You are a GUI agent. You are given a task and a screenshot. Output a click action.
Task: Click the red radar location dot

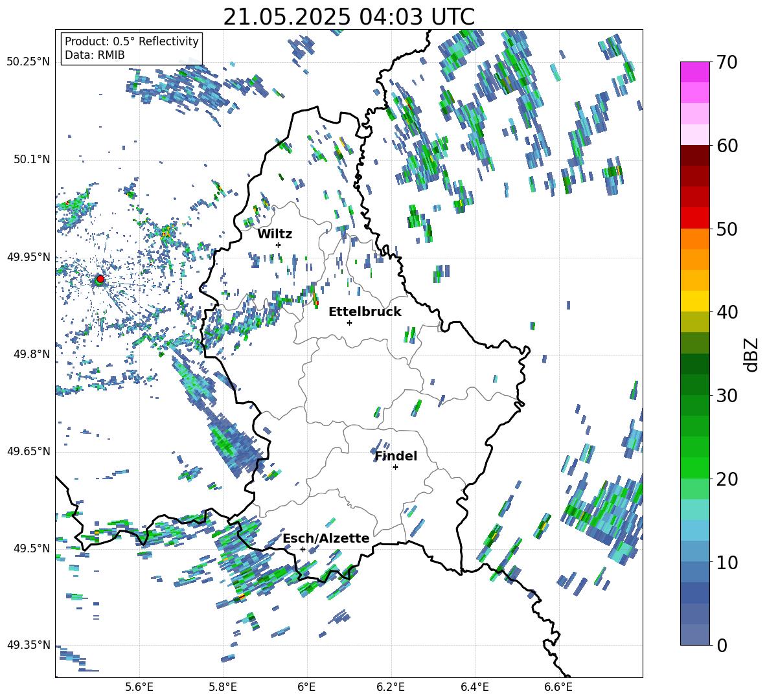[100, 279]
